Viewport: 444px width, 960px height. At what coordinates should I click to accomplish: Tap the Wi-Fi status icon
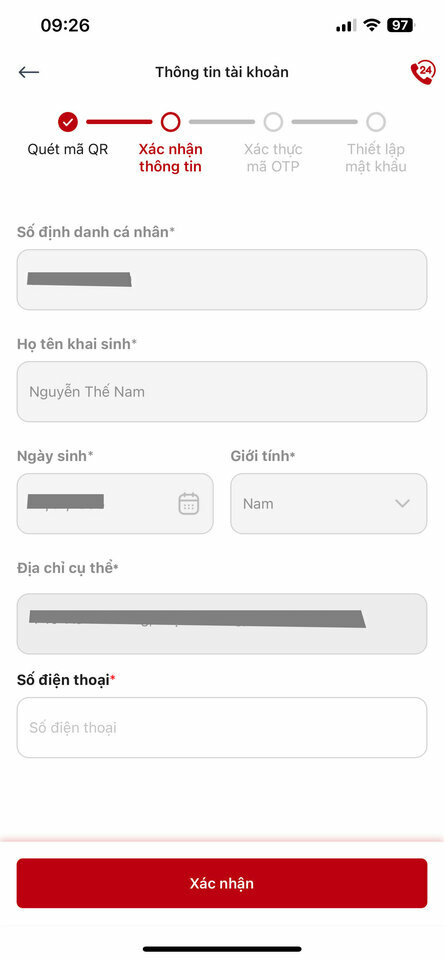tap(371, 25)
